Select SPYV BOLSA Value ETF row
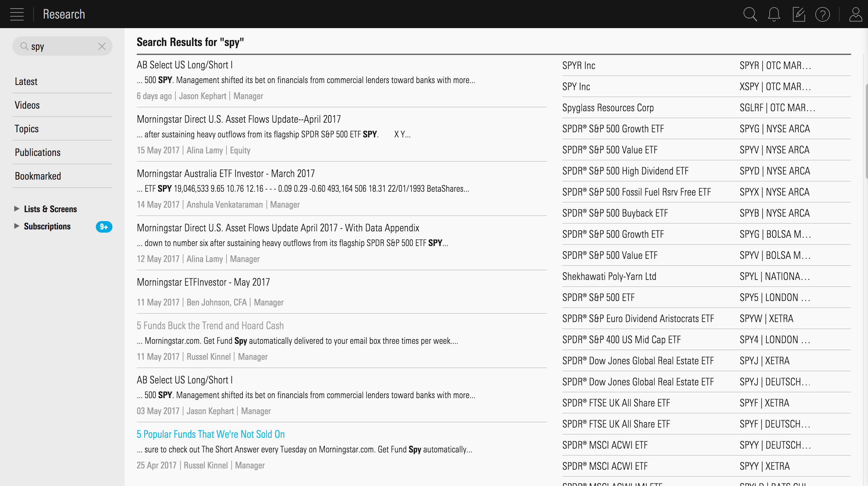The width and height of the screenshot is (868, 486). 706,255
